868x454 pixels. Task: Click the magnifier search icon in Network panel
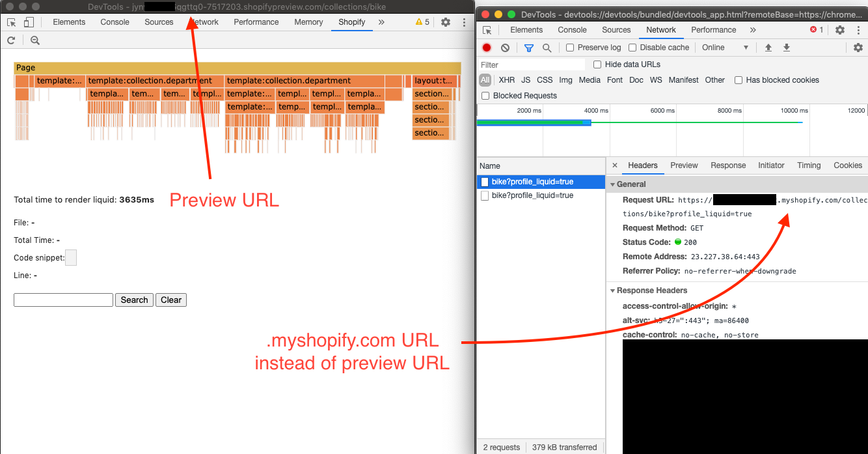(547, 48)
